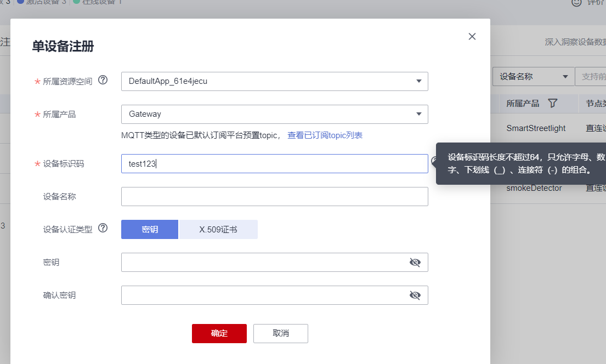Click the smiley 评价 icon at top right
606x364 pixels.
tap(576, 3)
